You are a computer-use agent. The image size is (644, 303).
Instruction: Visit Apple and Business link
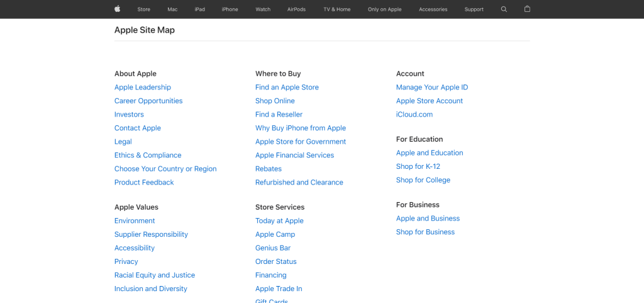[x=428, y=219]
